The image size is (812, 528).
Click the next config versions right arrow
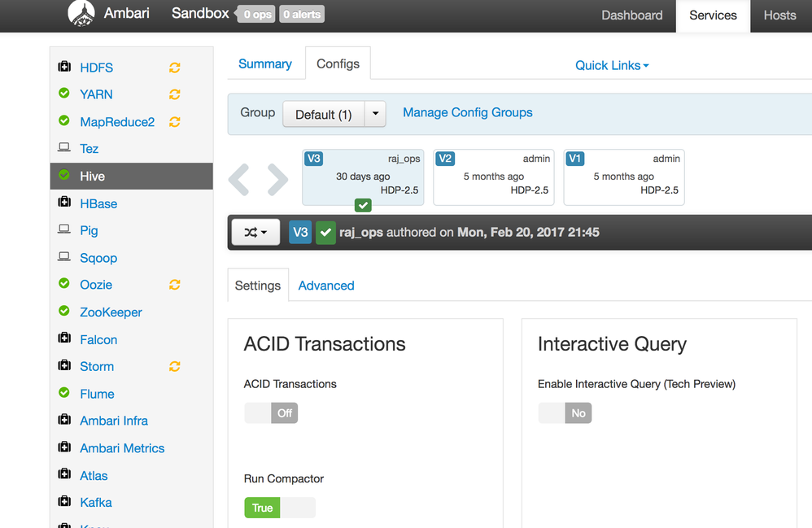[x=277, y=180]
